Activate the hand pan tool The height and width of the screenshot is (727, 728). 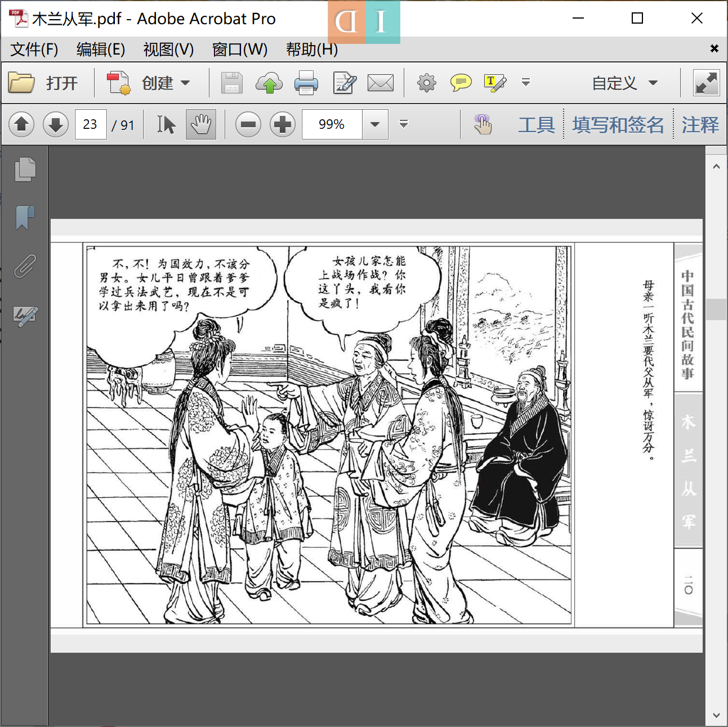coord(201,124)
